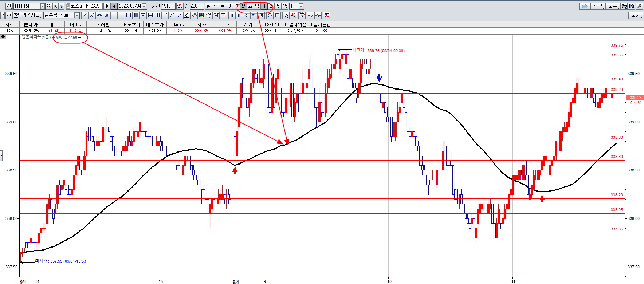Image resolution: width=644 pixels, height=284 pixels.
Task: Click the magnifier symbol search icon
Action: (x=49, y=6)
